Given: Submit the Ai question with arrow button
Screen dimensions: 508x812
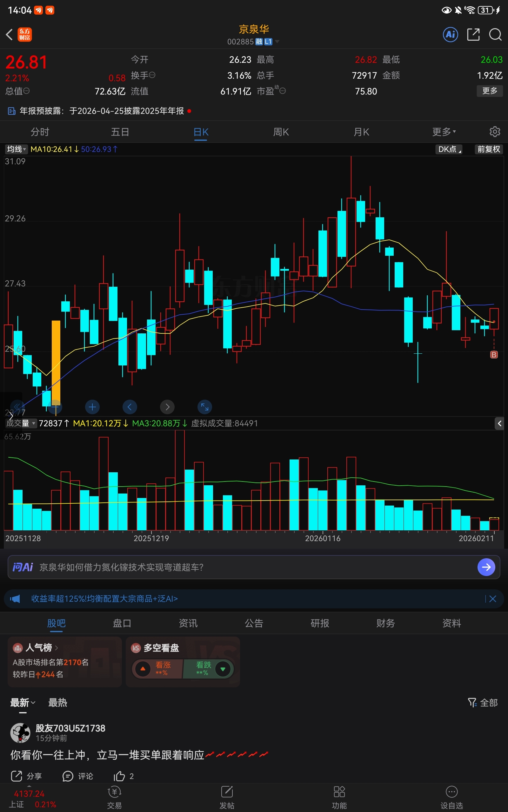Looking at the screenshot, I should coord(486,567).
